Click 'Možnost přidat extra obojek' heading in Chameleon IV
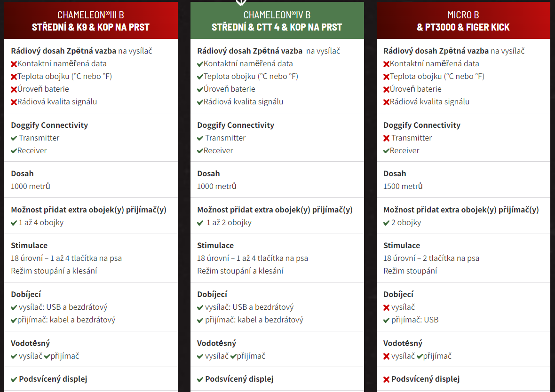The image size is (555, 392). coord(275,210)
